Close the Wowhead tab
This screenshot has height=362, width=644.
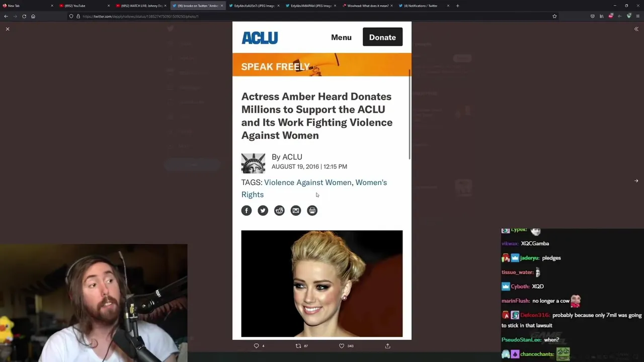point(391,6)
